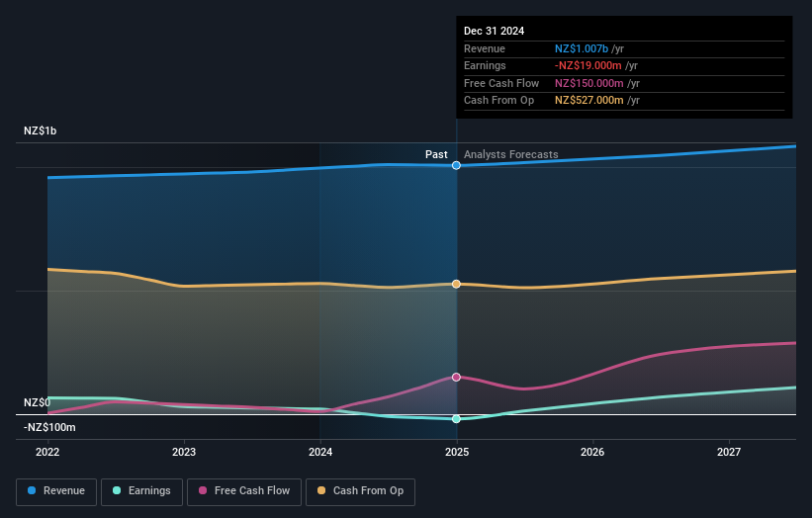Click the 2025 x-axis label
Viewport: 812px width, 518px height.
[457, 453]
